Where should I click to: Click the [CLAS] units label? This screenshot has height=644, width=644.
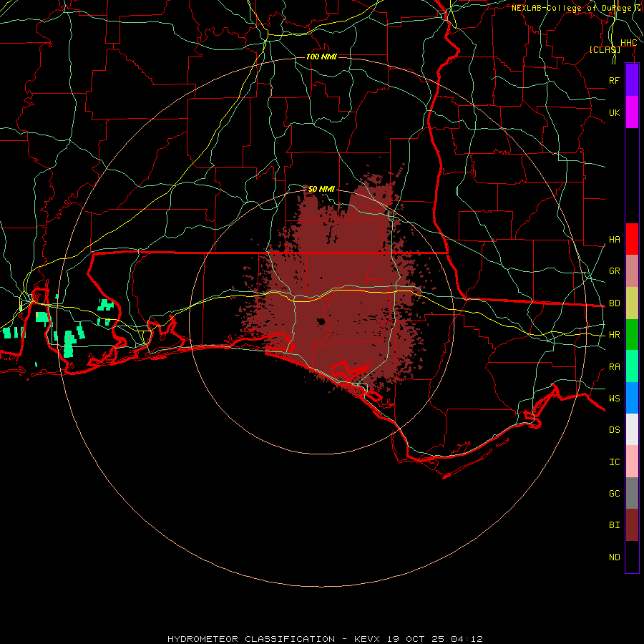click(605, 49)
